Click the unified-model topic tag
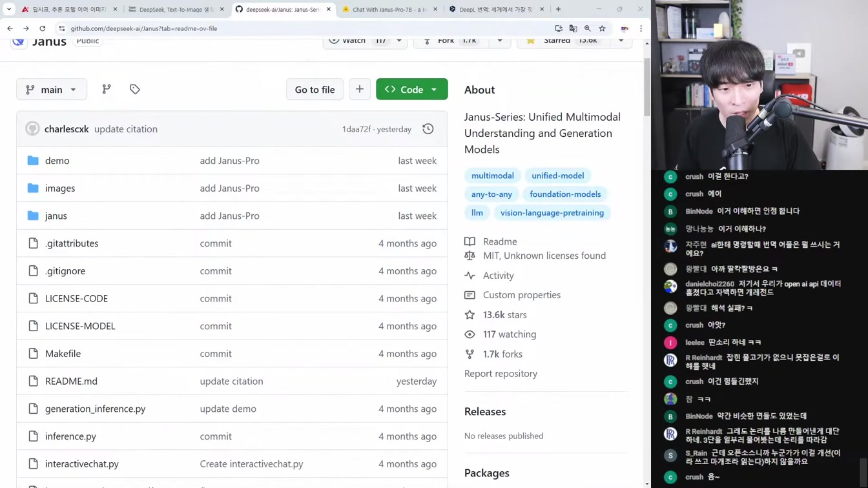 (558, 176)
